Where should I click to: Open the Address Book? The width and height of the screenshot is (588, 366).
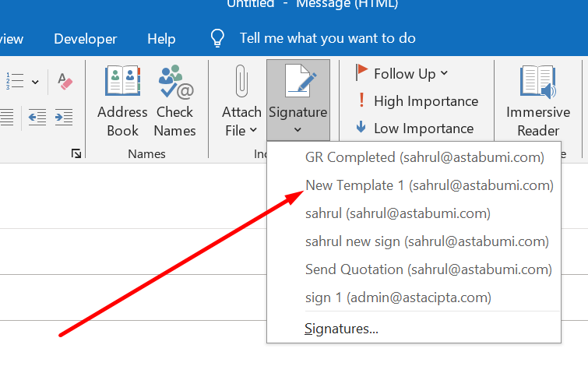(x=122, y=101)
